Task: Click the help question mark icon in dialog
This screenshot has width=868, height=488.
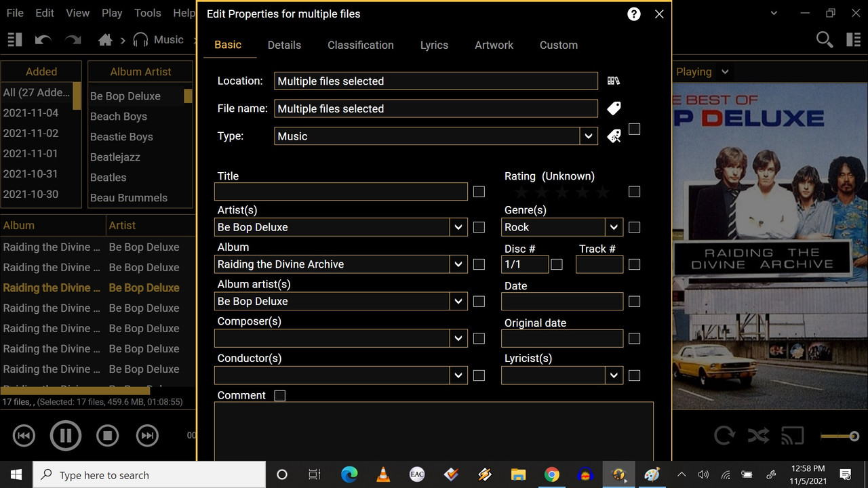Action: click(x=634, y=14)
